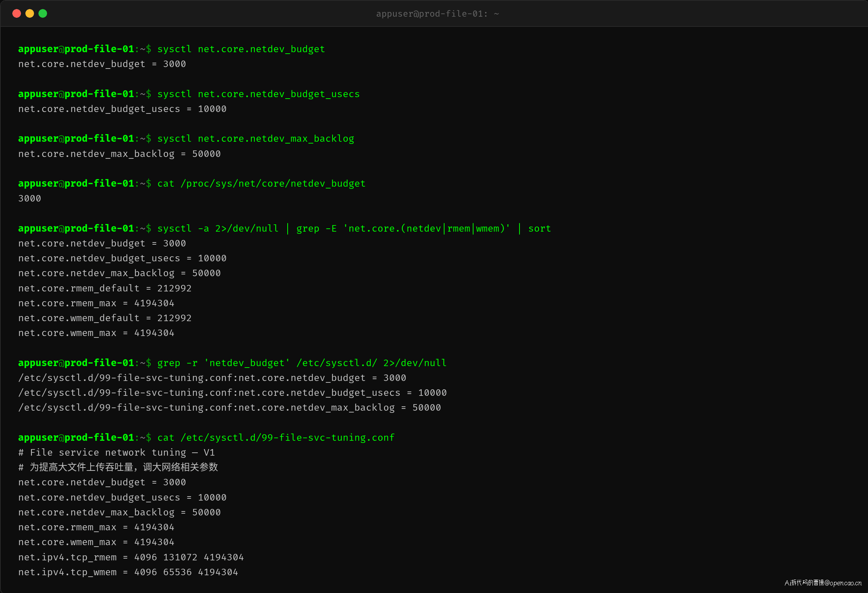The height and width of the screenshot is (593, 868).
Task: Click the second command's output line with netdev_budget_usecs = 10000
Action: click(122, 109)
